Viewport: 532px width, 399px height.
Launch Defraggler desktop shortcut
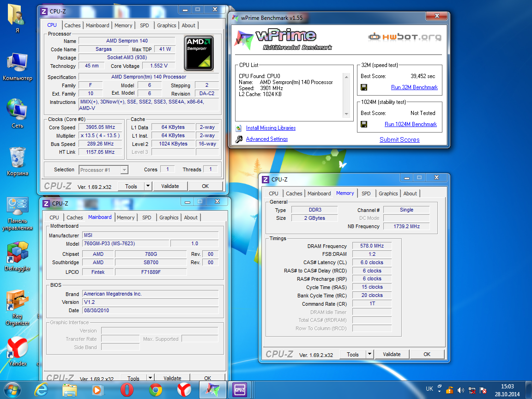click(17, 256)
